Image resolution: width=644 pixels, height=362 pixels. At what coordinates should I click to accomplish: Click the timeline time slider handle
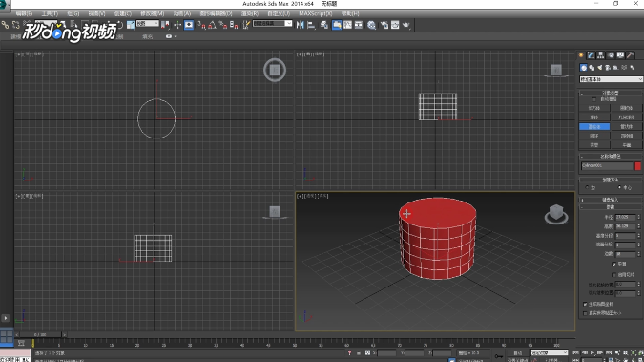pos(40,335)
